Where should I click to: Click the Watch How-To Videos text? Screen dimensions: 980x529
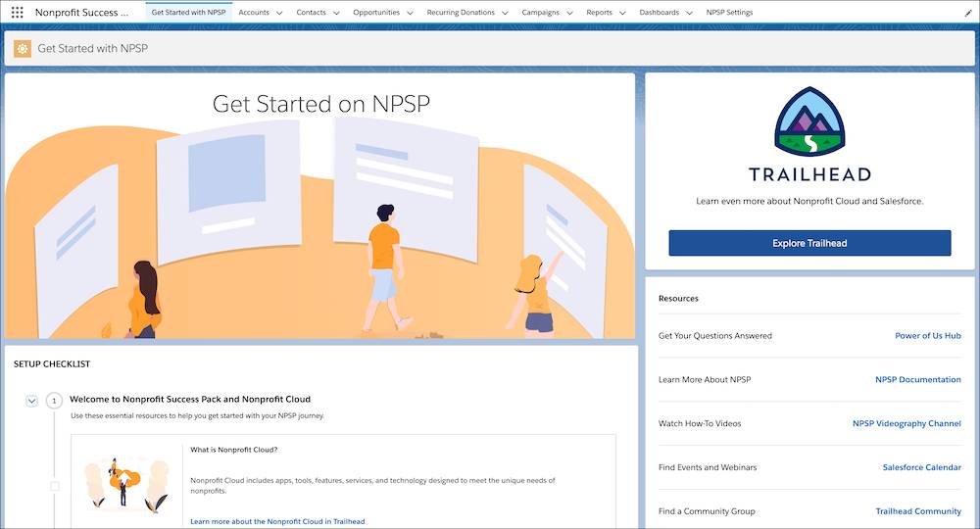[700, 423]
